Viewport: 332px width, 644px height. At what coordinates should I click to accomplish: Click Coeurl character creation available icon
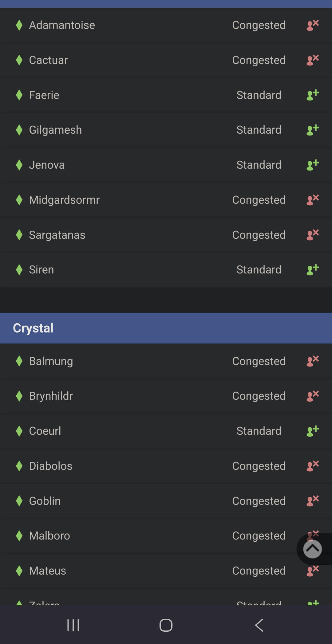[313, 431]
